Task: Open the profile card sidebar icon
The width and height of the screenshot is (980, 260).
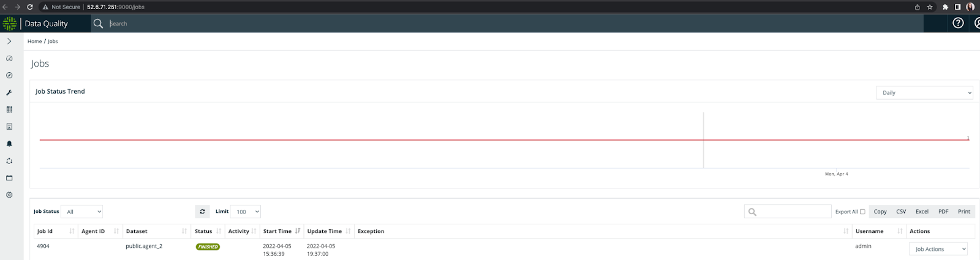Action: pos(9,127)
